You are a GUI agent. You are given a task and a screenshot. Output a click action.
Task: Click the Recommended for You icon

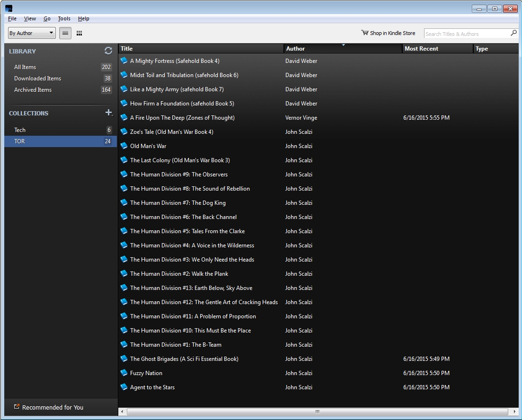click(17, 407)
